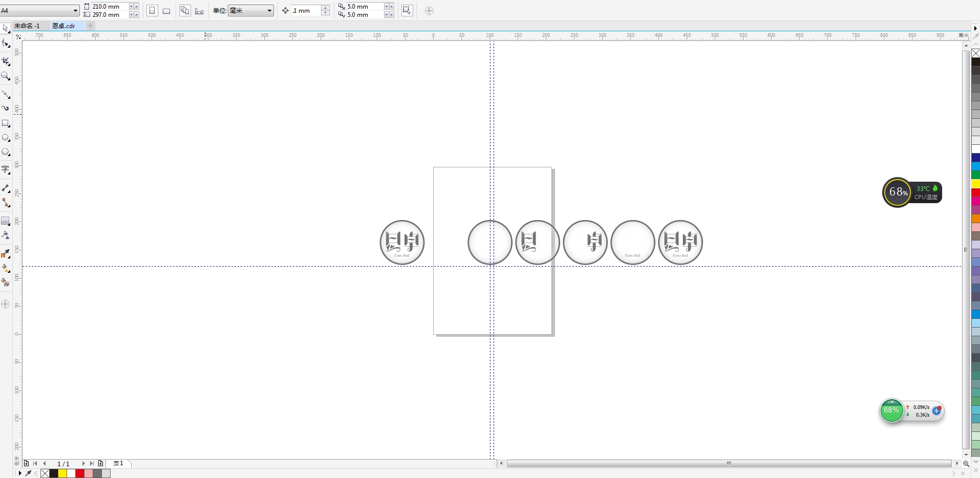The height and width of the screenshot is (478, 980).
Task: Choose the Freehand line tool
Action: 6,95
